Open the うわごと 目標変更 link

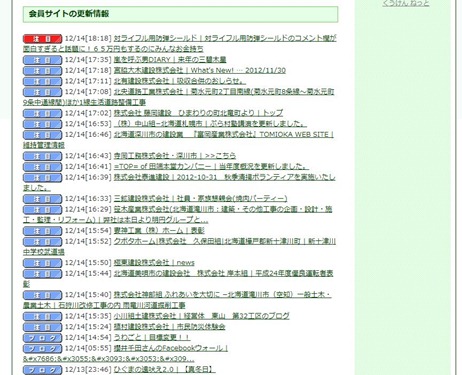pos(152,337)
